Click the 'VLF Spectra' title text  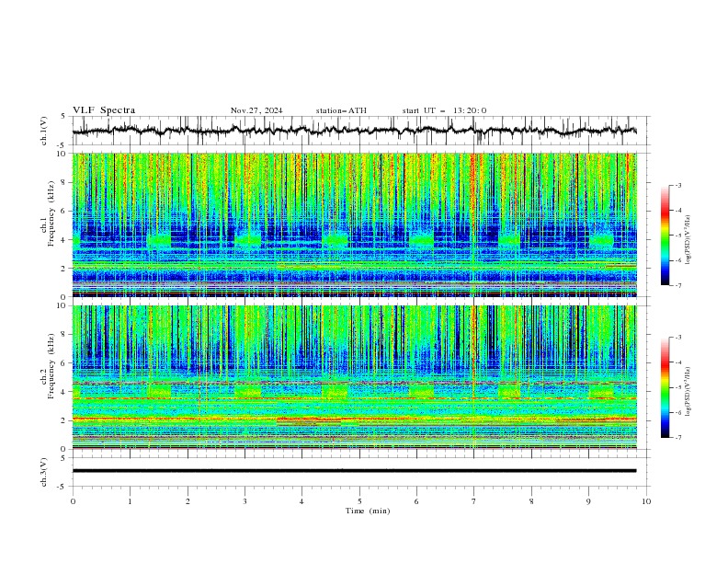tap(104, 110)
